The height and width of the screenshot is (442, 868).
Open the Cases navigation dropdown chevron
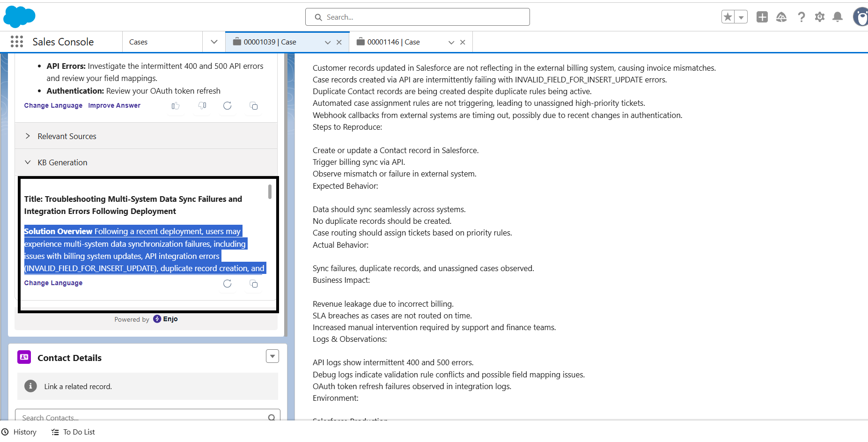[214, 42]
